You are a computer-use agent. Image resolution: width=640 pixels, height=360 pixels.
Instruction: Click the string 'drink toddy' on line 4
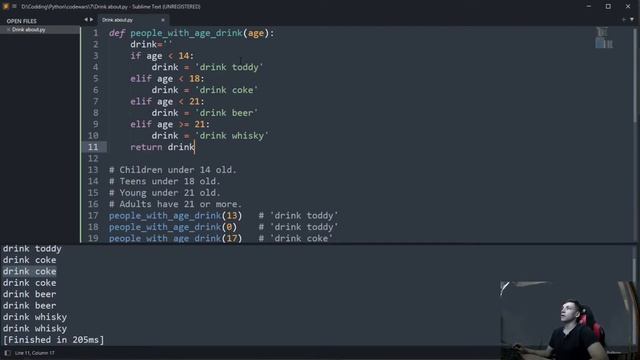tap(229, 67)
